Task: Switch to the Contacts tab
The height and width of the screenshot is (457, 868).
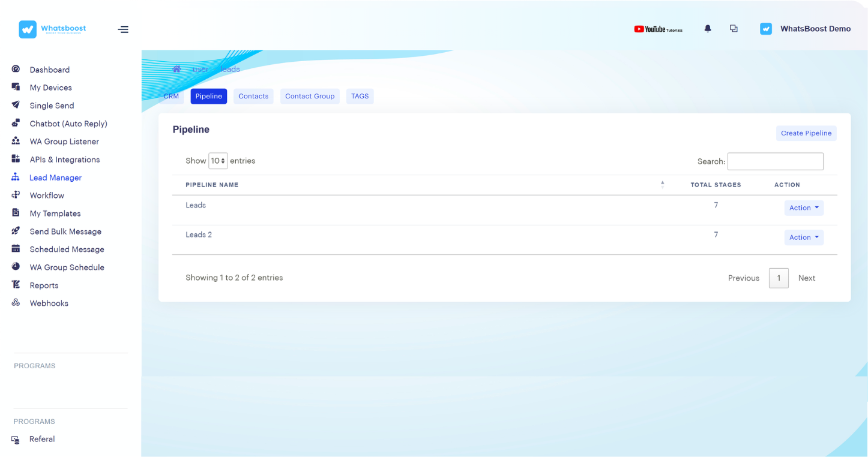Action: tap(253, 97)
